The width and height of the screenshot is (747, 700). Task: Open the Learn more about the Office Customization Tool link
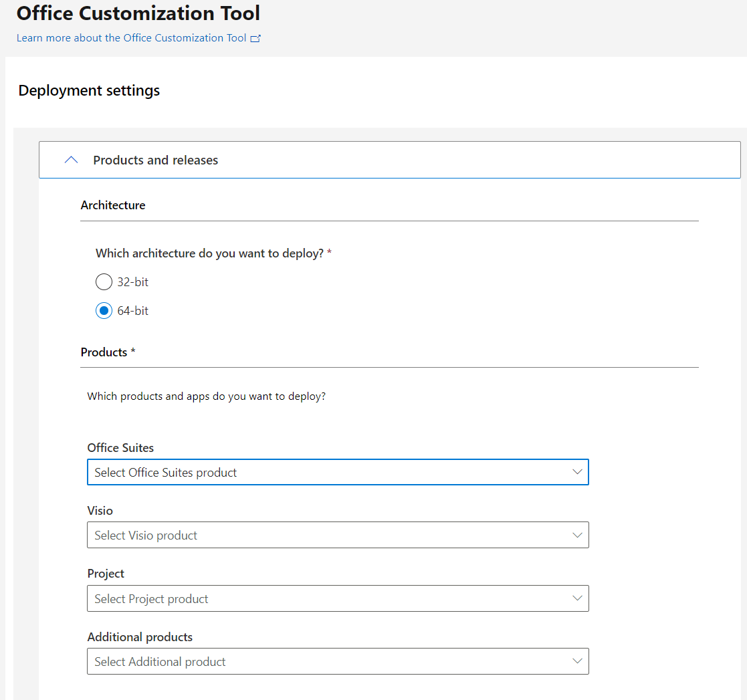(x=130, y=38)
